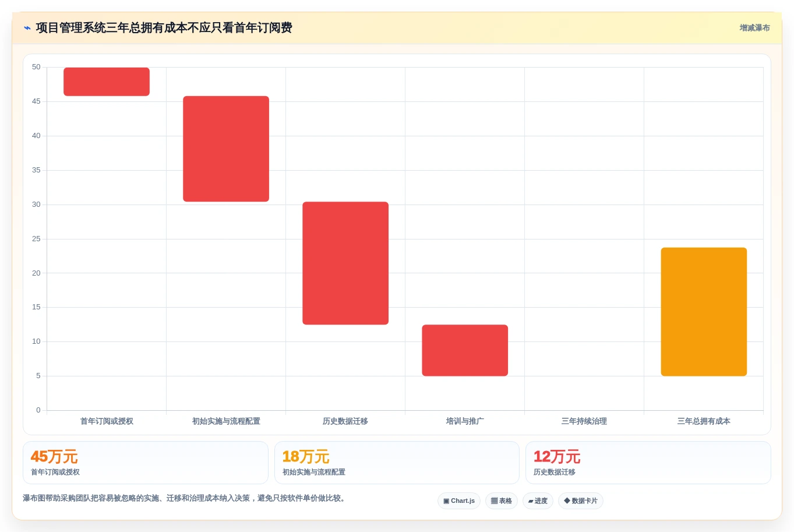This screenshot has width=794, height=532.
Task: Click the 数据卡片 tag chip
Action: point(581,501)
